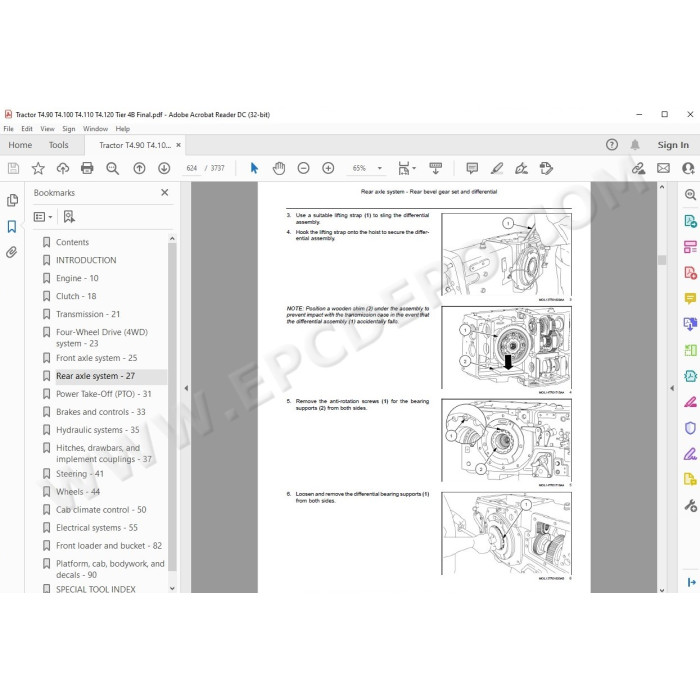Open the Brakes and controls - 33 bookmark

click(101, 412)
